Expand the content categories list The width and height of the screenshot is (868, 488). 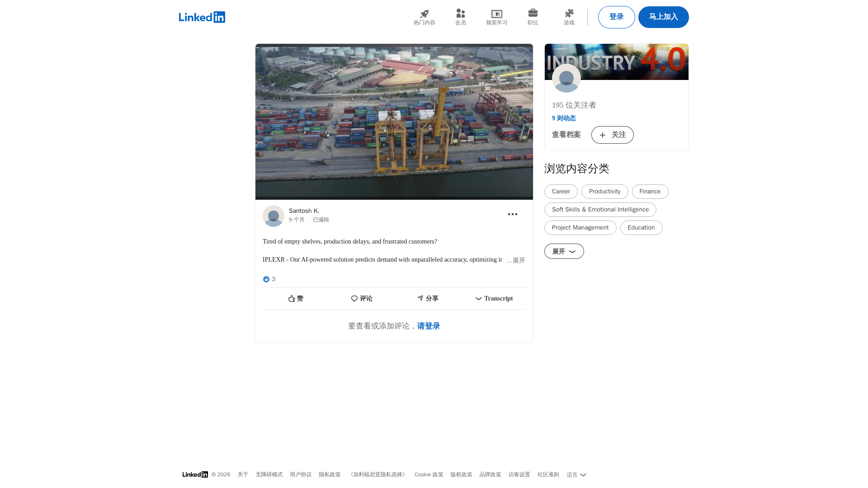[564, 251]
